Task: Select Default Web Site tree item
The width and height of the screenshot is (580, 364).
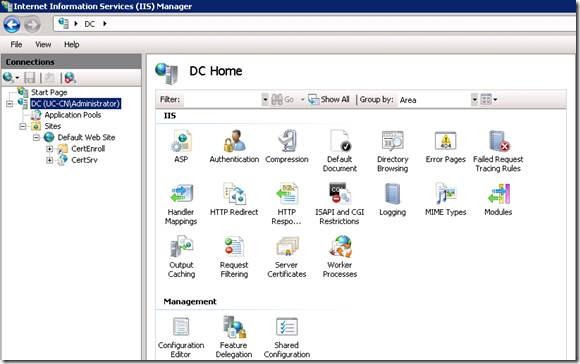Action: (x=86, y=138)
